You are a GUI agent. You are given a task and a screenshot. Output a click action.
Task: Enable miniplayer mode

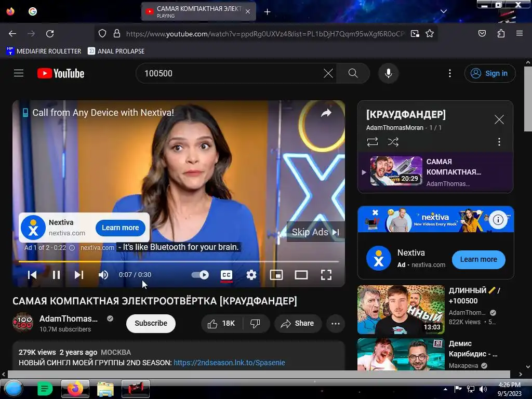coord(276,275)
